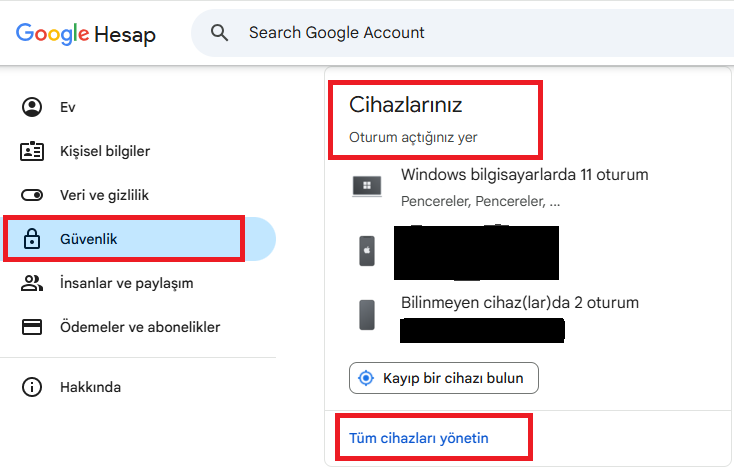Screen dimensions: 734x468
Task: Click the Apple phone device icon
Action: (x=367, y=251)
